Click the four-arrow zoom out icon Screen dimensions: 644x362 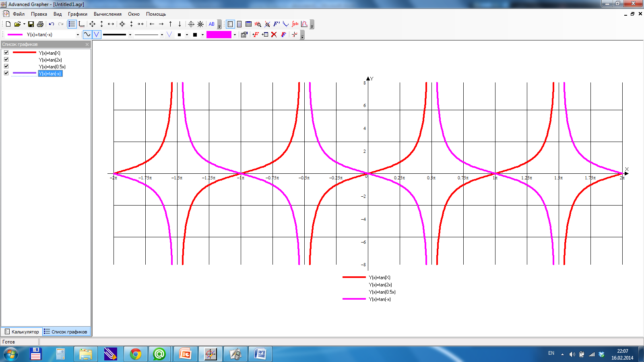point(93,24)
